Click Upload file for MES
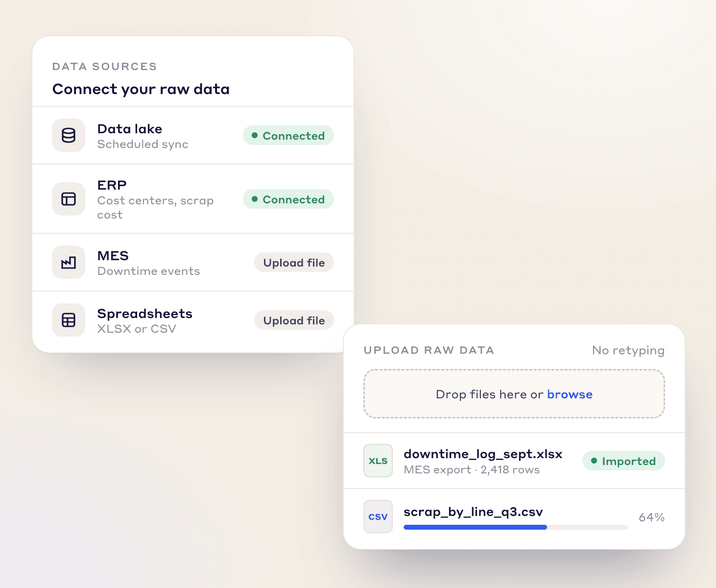This screenshot has width=716, height=588. (294, 263)
